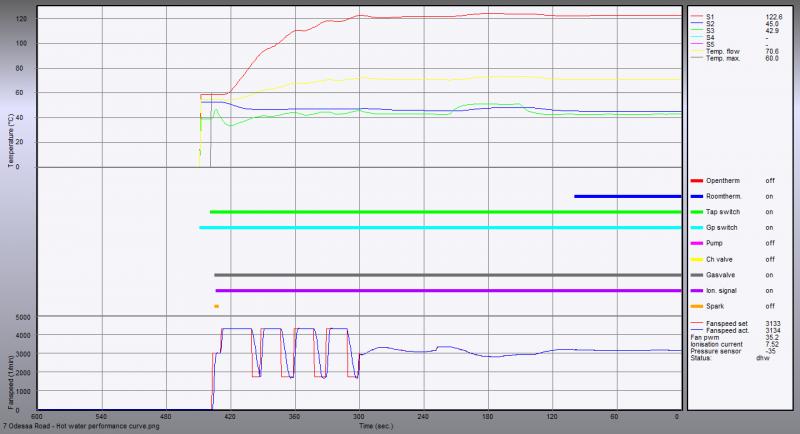Image resolution: width=800 pixels, height=434 pixels.
Task: Select the green Tap switch legend marker
Action: pos(696,213)
